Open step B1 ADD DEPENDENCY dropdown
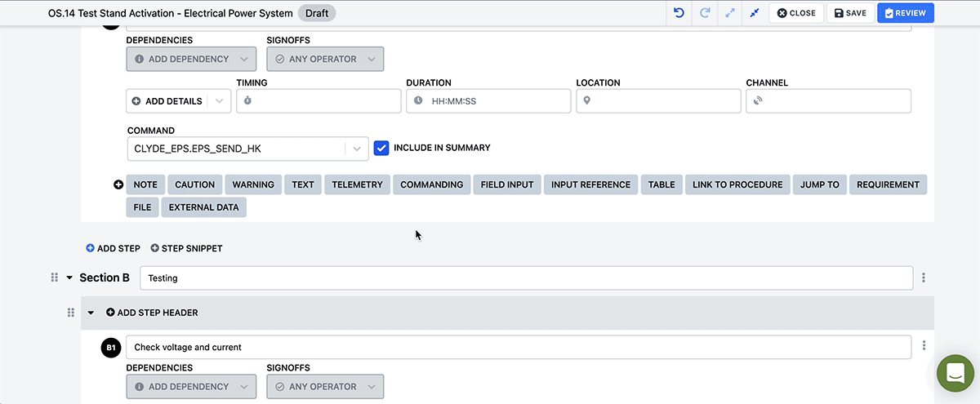 tap(191, 387)
